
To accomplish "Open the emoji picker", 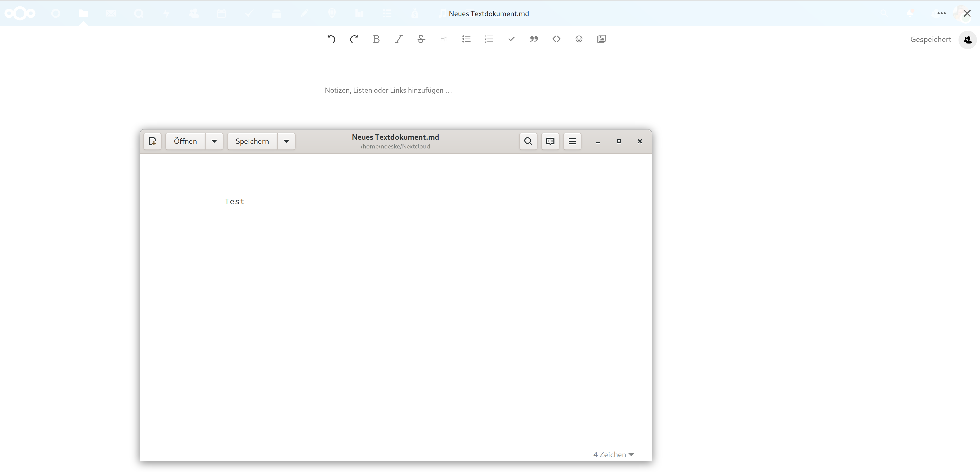I will 579,39.
